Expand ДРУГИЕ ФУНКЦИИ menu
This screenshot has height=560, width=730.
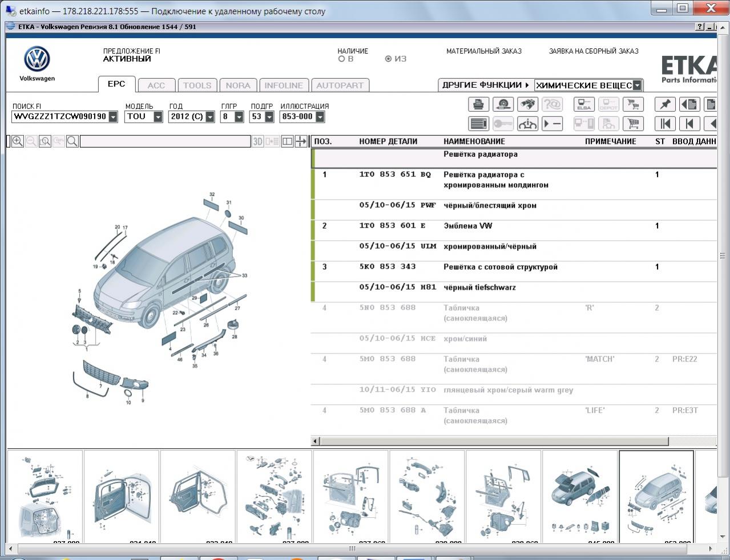(485, 85)
